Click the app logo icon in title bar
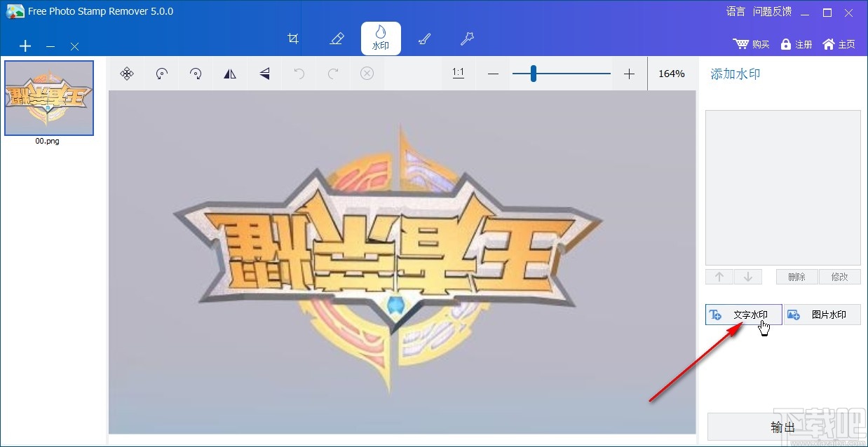This screenshot has height=447, width=868. pos(15,11)
